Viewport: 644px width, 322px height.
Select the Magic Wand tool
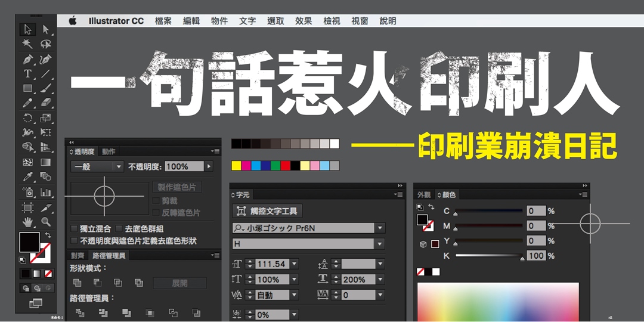click(x=27, y=44)
